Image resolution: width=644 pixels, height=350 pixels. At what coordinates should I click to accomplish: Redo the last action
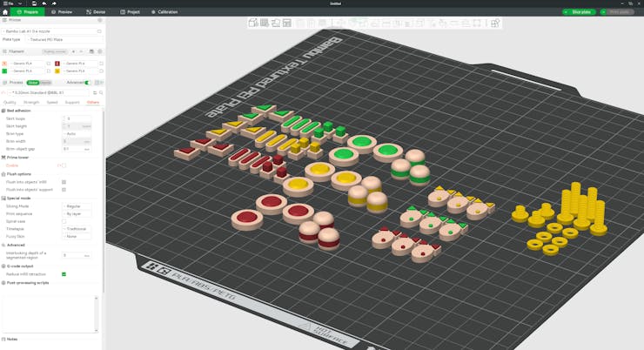click(54, 3)
